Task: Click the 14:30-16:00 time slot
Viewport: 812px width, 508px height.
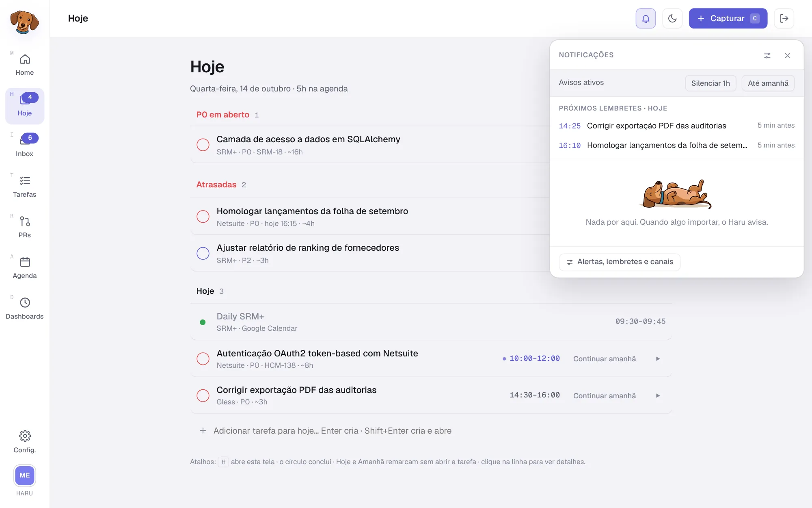Action: 535,395
